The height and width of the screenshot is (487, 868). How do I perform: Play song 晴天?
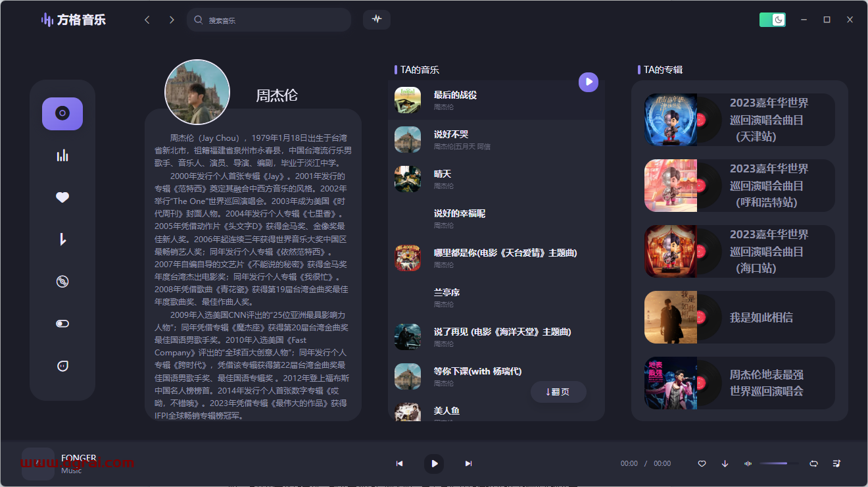496,179
